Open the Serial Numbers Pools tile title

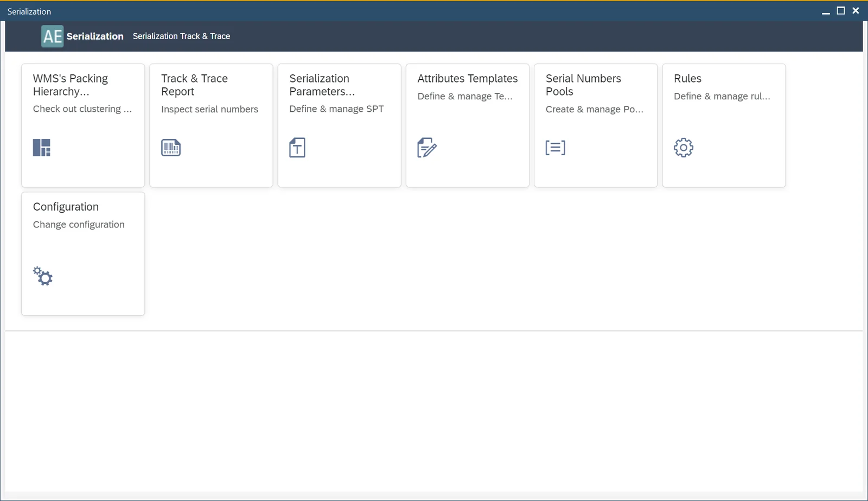click(583, 85)
